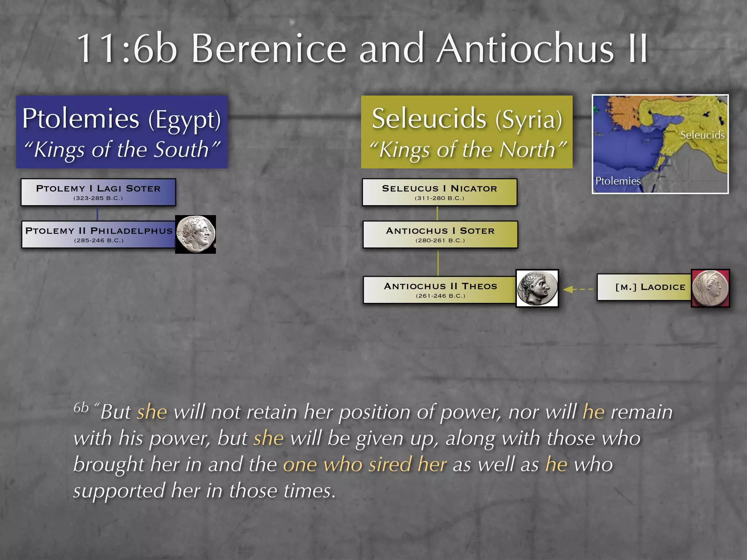This screenshot has height=560, width=747.
Task: Click the (261-246 B.C.) date text
Action: click(x=441, y=296)
